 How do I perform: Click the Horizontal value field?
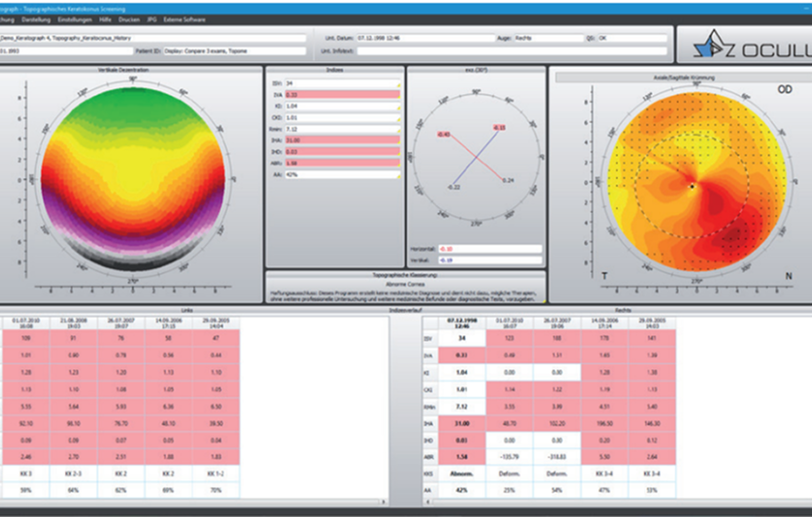pyautogui.click(x=490, y=249)
